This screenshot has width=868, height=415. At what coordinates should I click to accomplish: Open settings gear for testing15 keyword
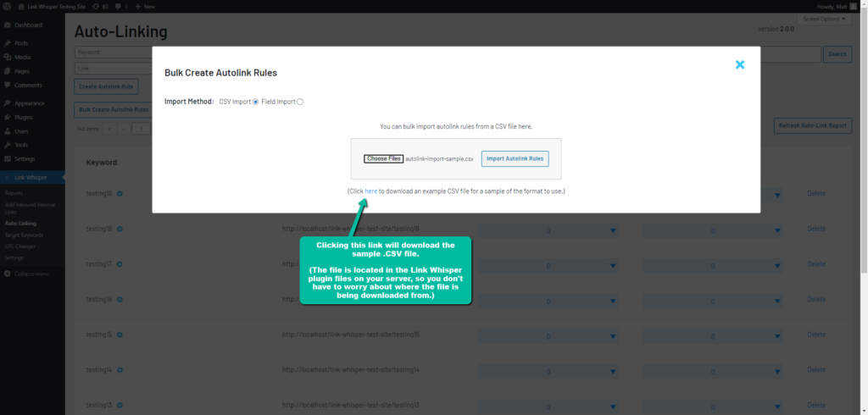(x=120, y=335)
